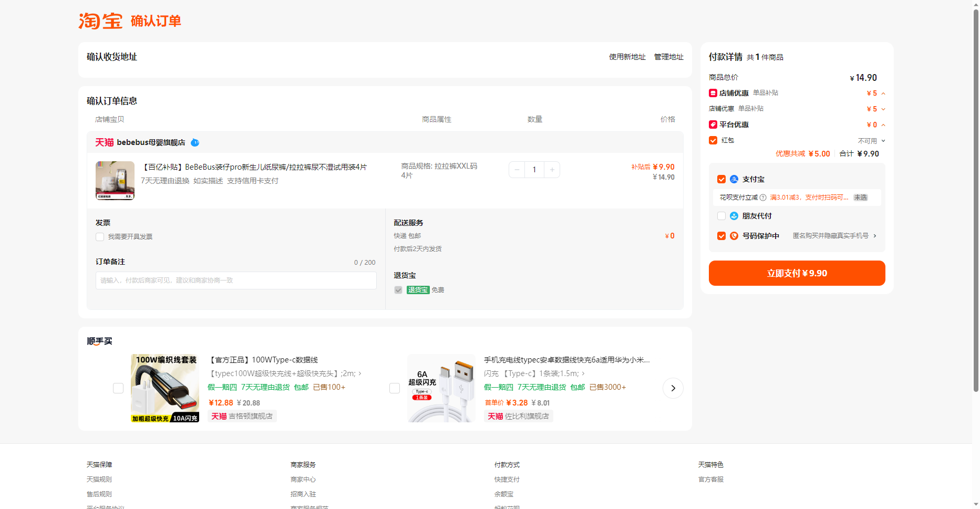Click the page vertical scrollbar

point(976,200)
